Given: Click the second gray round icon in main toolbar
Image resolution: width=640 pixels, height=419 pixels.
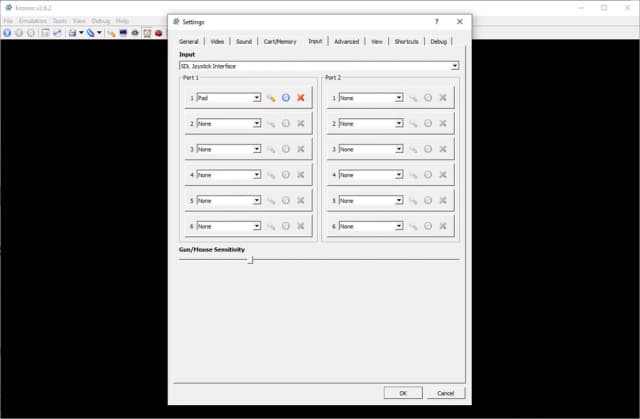Looking at the screenshot, I should [x=19, y=33].
